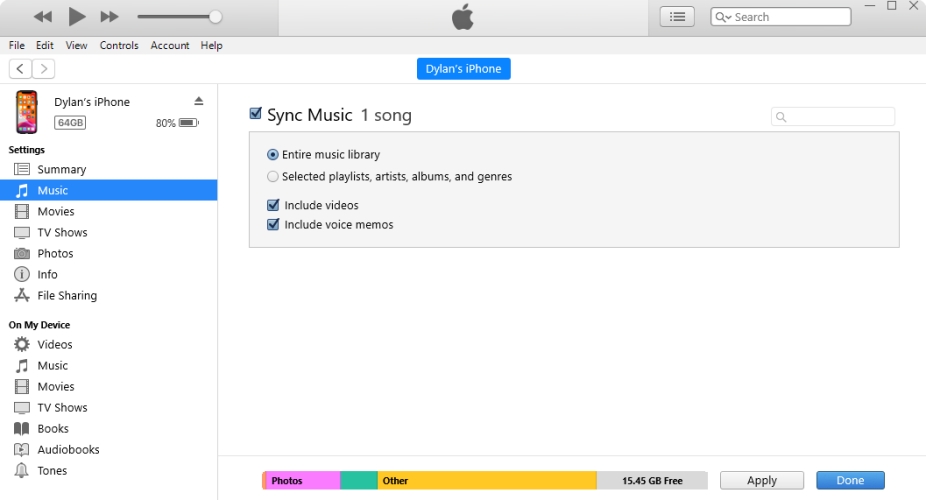926x500 pixels.
Task: Open Movies under Settings
Action: (x=109, y=211)
